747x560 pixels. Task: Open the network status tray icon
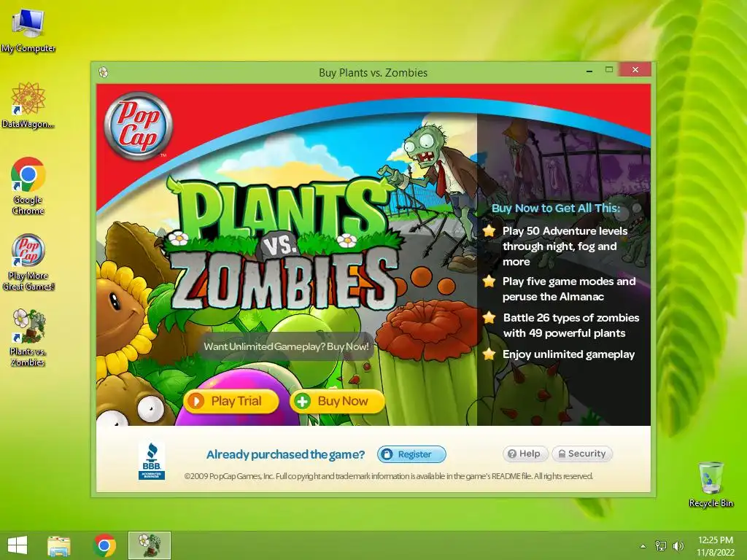coord(661,545)
